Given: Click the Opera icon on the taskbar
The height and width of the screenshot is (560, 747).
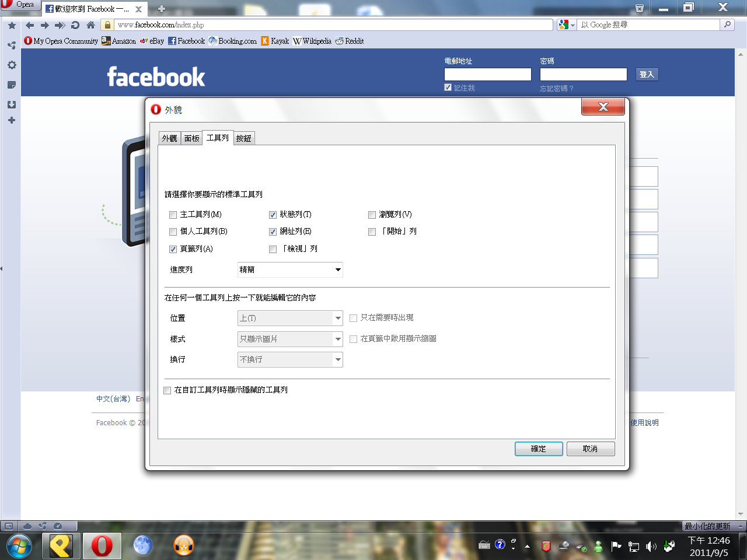Looking at the screenshot, I should click(x=102, y=546).
